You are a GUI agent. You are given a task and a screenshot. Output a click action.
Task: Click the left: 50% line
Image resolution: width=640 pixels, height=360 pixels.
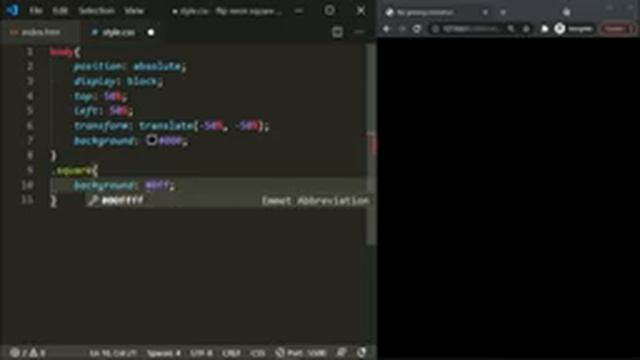[103, 111]
